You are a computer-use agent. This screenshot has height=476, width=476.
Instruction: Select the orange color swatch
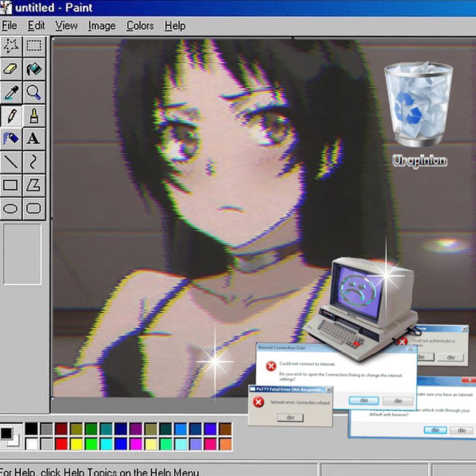pyautogui.click(x=225, y=444)
